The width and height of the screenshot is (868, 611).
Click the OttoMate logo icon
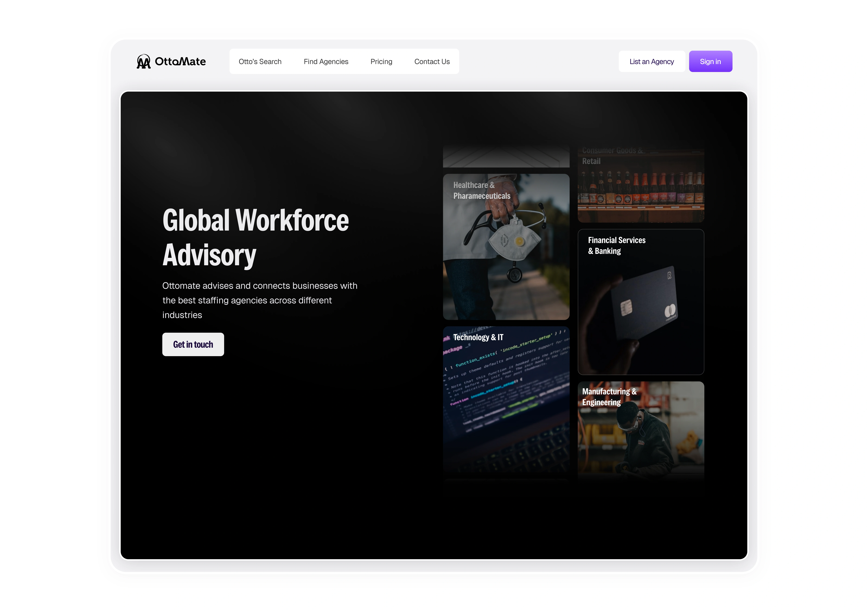[x=143, y=61]
